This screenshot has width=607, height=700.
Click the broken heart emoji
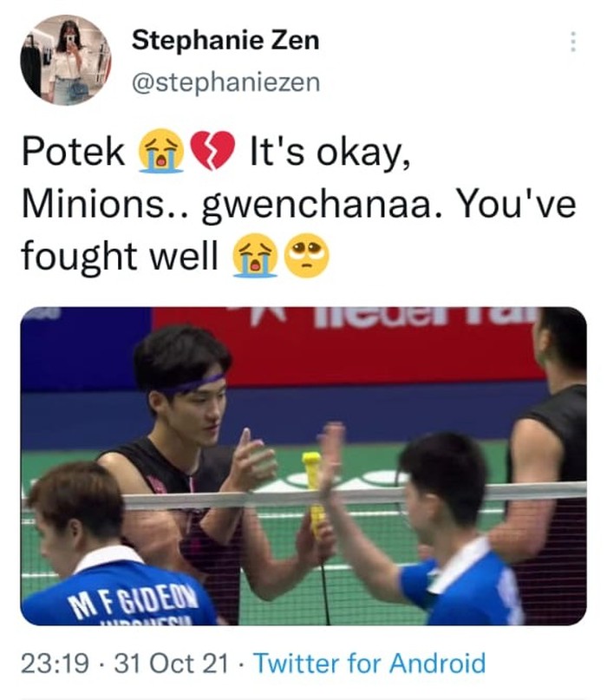click(213, 151)
